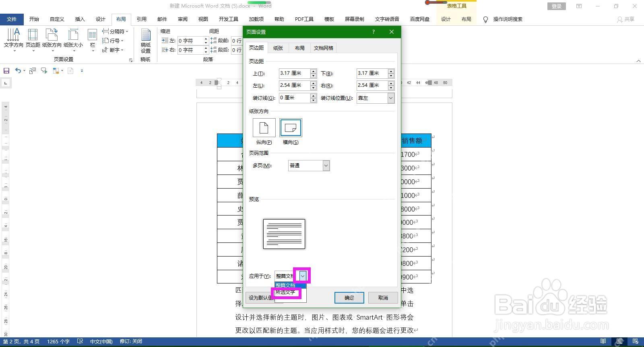The height and width of the screenshot is (347, 644).
Task: Open the 断字 hyphenation dropdown
Action: [113, 50]
